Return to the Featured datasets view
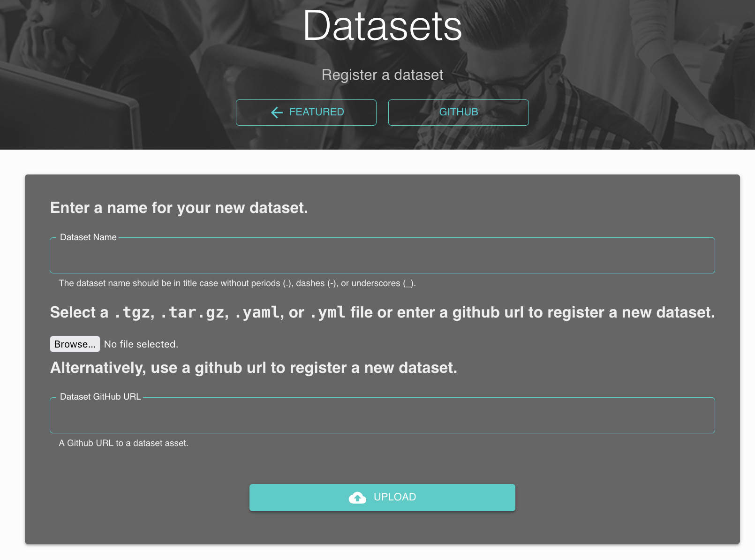This screenshot has width=755, height=560. click(x=306, y=113)
